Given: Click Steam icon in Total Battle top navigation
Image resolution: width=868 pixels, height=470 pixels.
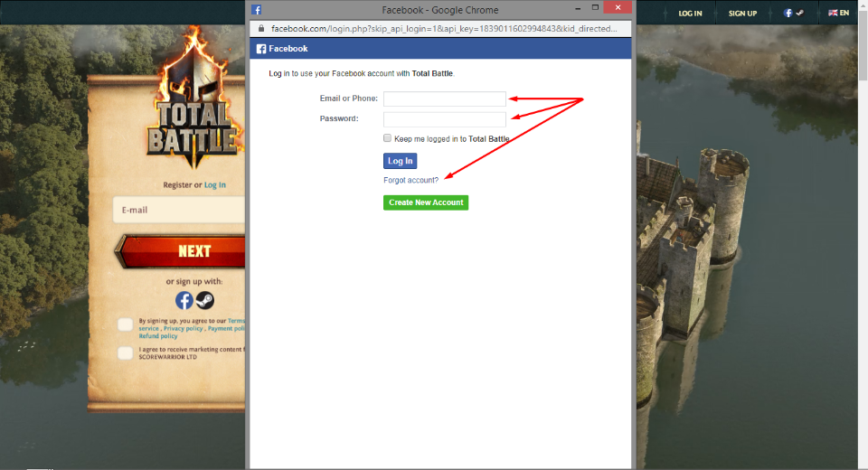Looking at the screenshot, I should pyautogui.click(x=800, y=13).
